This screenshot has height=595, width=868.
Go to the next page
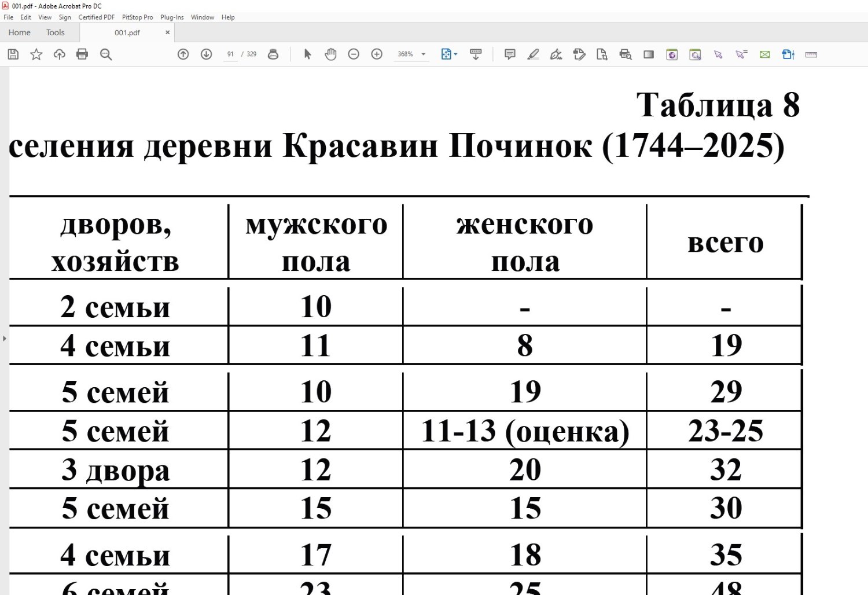tap(206, 54)
